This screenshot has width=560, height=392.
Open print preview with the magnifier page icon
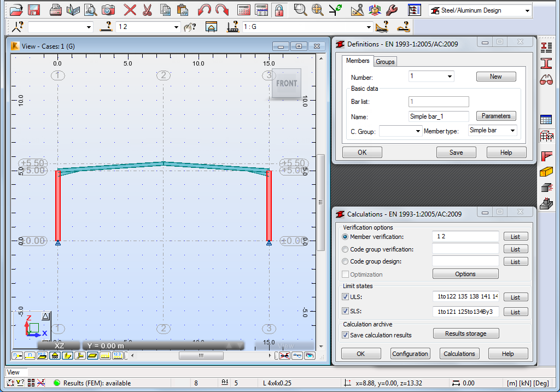(x=90, y=10)
